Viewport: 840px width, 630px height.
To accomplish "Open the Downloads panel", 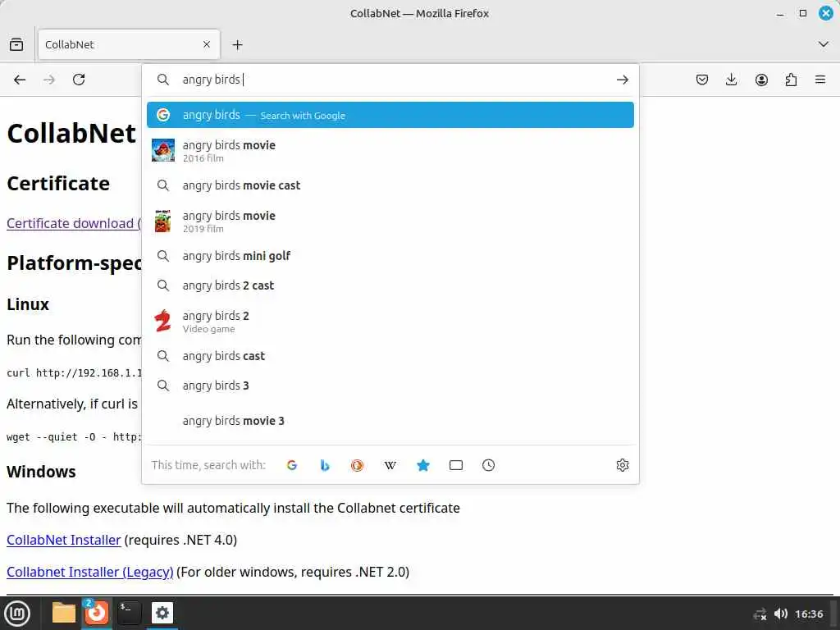I will (x=731, y=80).
